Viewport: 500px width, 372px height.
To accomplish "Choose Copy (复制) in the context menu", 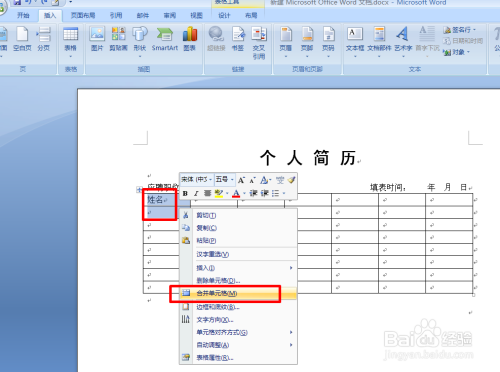I will point(238,228).
